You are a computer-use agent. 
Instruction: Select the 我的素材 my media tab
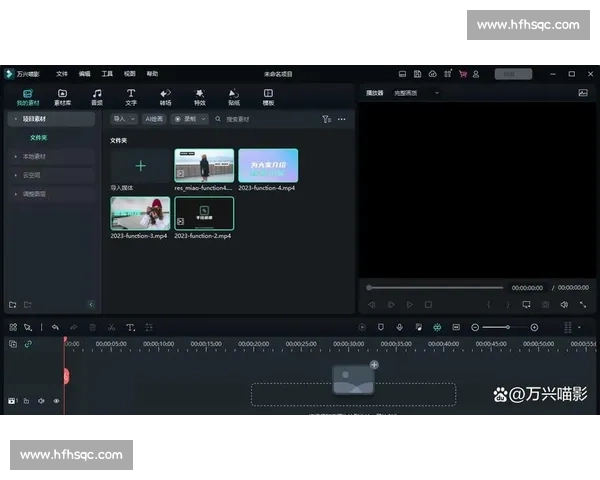pyautogui.click(x=28, y=97)
